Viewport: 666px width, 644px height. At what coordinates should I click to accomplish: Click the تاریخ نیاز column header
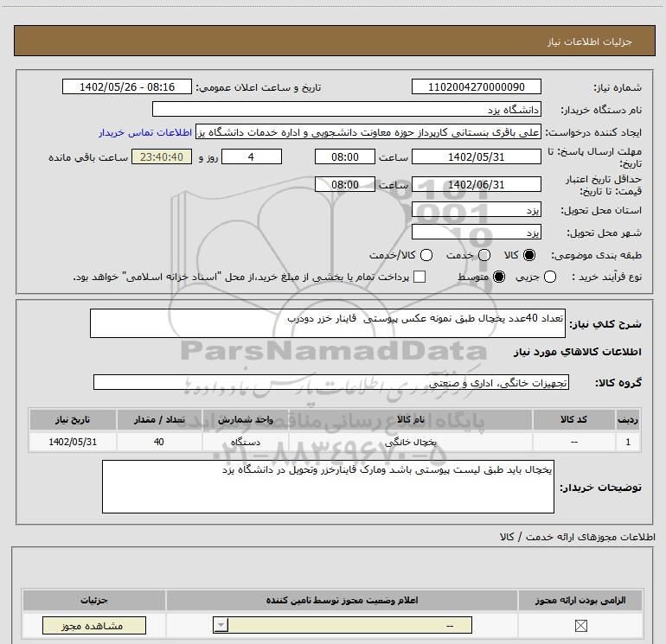coord(73,420)
